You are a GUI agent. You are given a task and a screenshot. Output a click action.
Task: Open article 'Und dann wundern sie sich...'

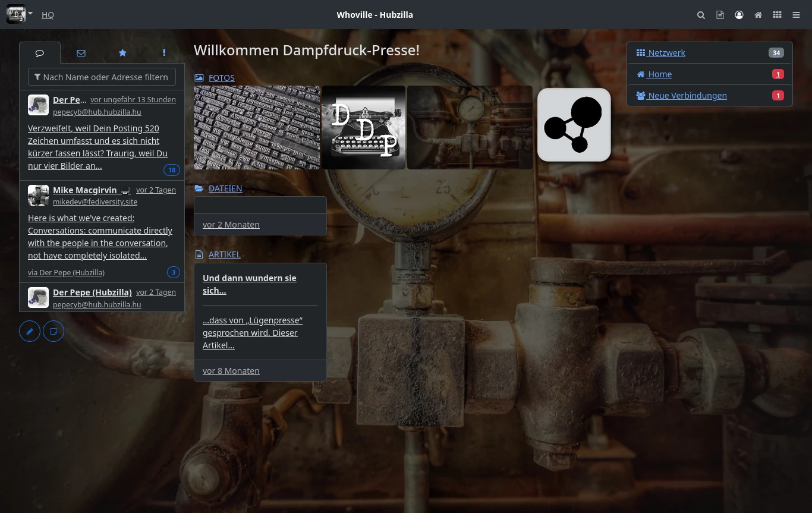coord(249,284)
